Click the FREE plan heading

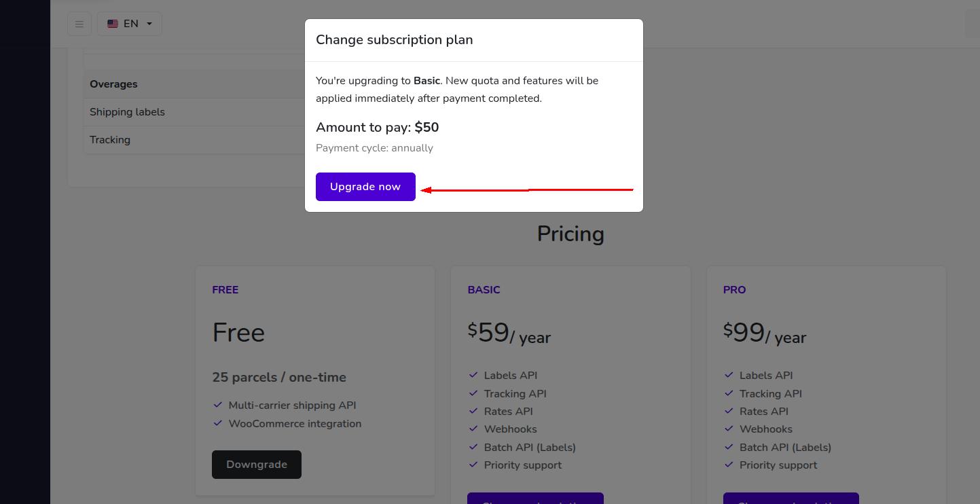225,290
